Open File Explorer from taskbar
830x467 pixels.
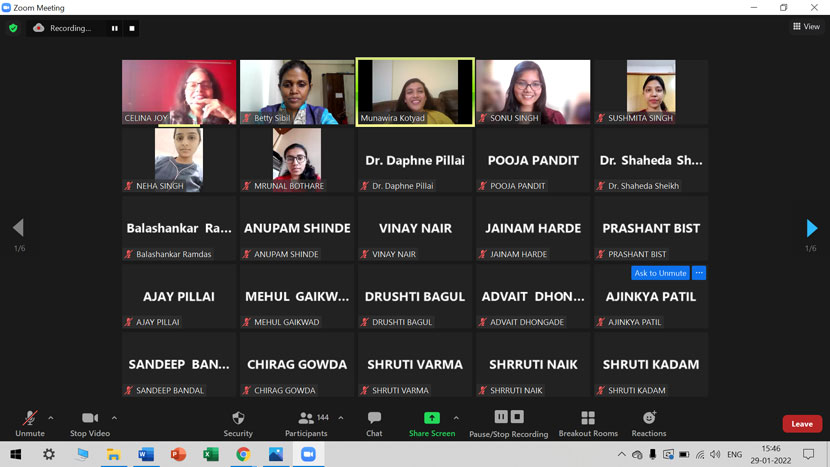click(x=113, y=454)
